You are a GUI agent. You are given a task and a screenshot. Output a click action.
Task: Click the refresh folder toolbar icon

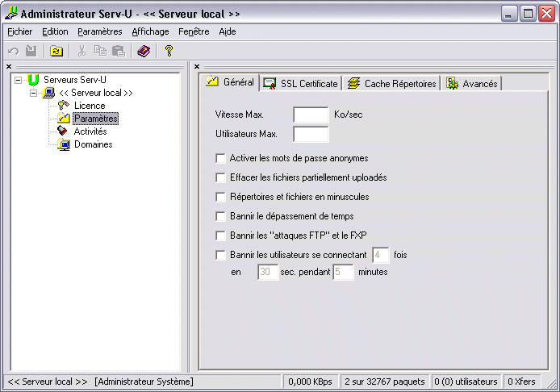coord(56,51)
